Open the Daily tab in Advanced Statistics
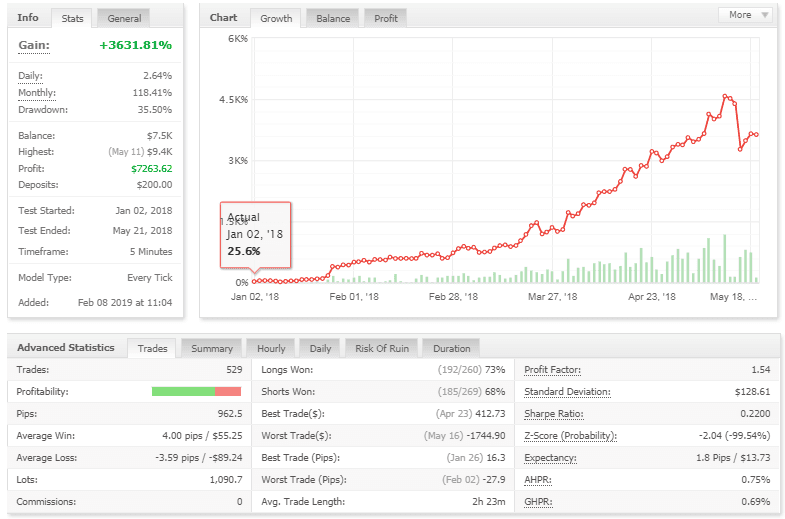Image resolution: width=785 pixels, height=519 pixels. point(320,348)
